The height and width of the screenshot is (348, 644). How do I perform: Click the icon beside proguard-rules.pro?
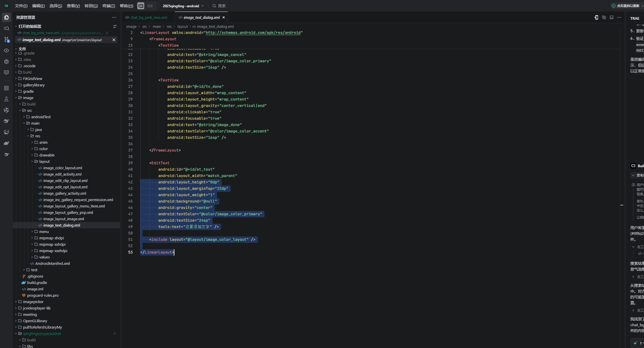pos(24,295)
